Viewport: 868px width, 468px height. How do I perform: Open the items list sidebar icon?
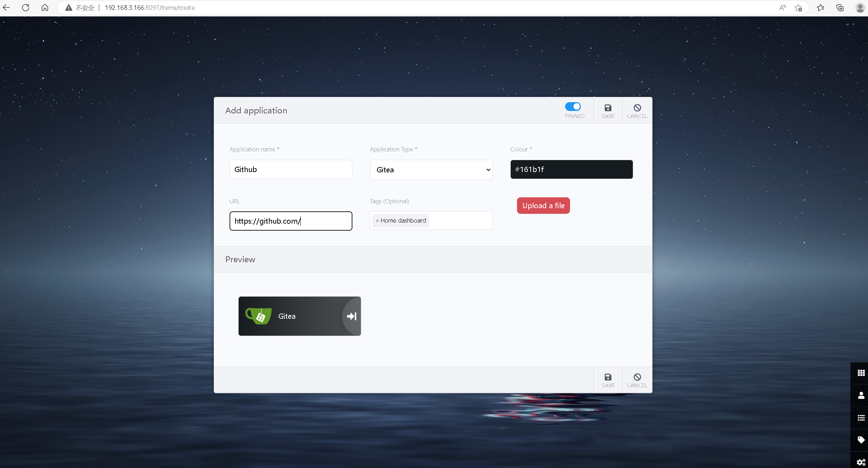click(x=861, y=418)
